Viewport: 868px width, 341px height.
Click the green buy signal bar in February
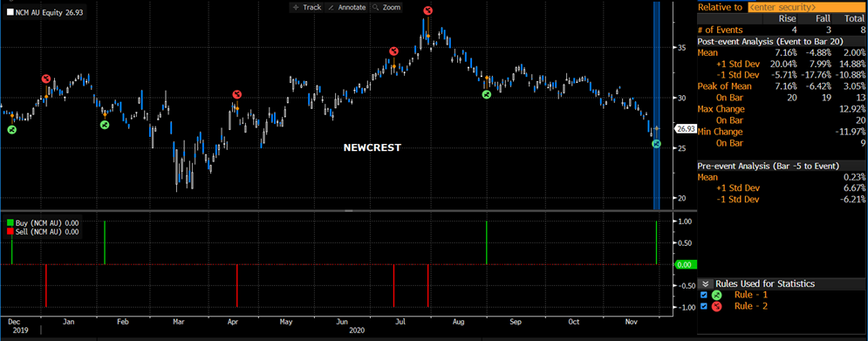click(105, 242)
